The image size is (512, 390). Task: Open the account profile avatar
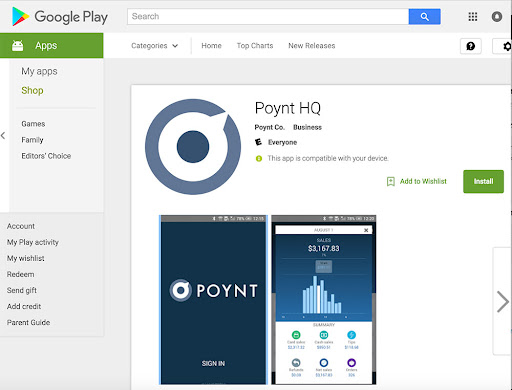point(497,16)
